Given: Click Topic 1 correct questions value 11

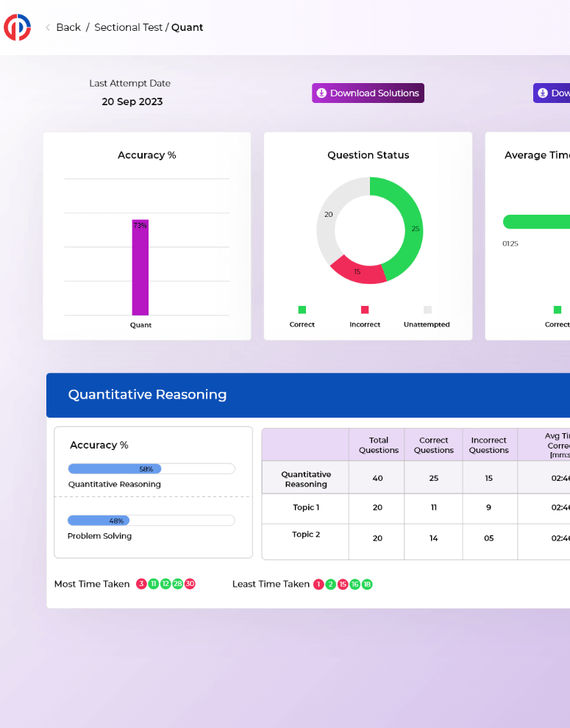Looking at the screenshot, I should (x=434, y=507).
